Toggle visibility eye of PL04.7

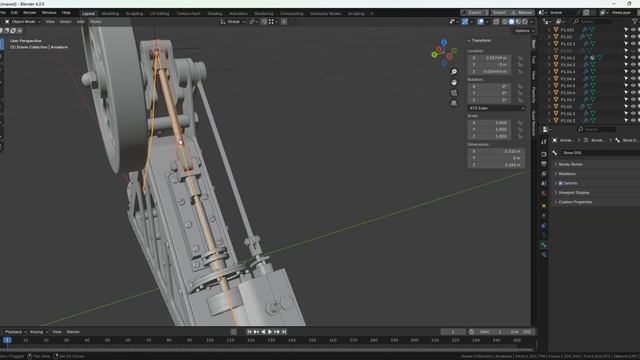pos(633,100)
